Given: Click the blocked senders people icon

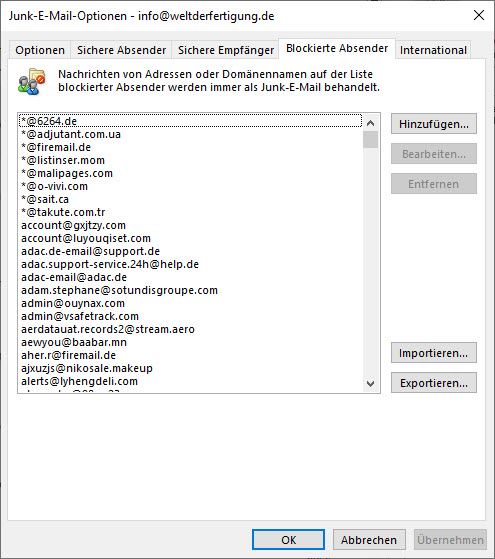Looking at the screenshot, I should pos(32,81).
